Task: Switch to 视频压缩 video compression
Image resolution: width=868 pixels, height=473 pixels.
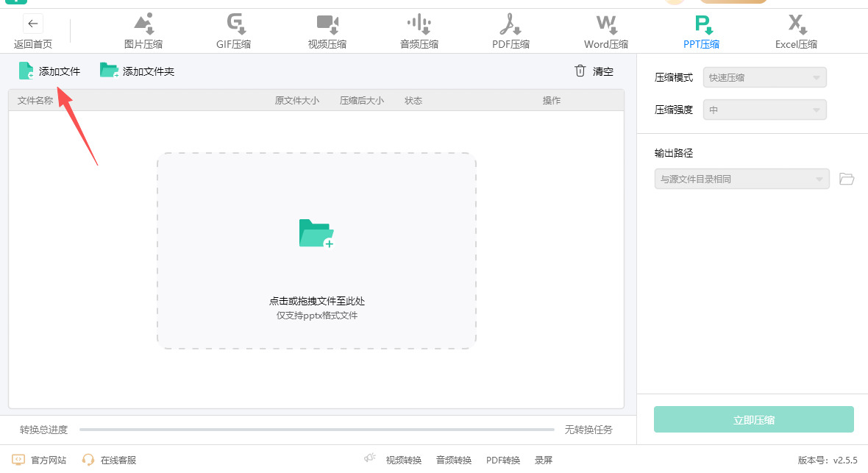Action: (x=327, y=31)
